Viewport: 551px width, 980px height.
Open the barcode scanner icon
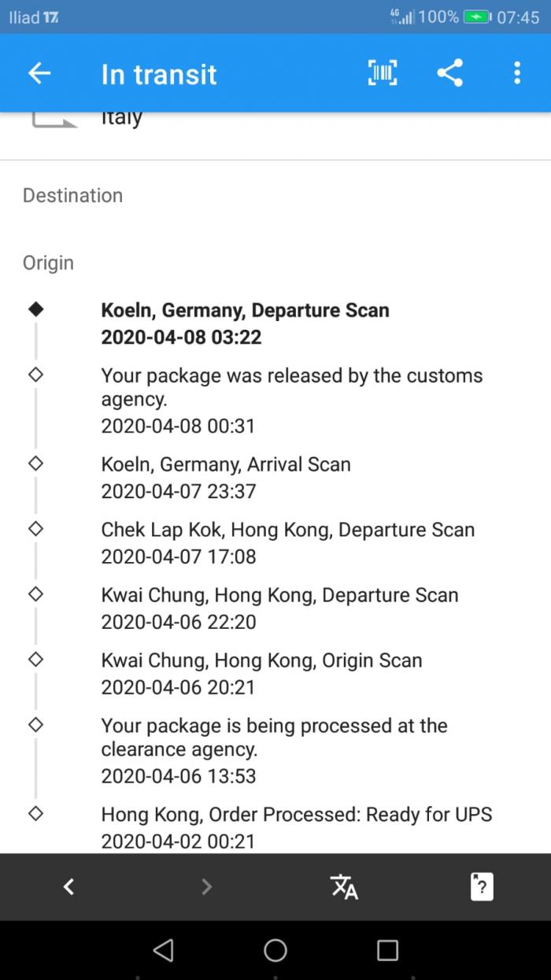pos(383,73)
